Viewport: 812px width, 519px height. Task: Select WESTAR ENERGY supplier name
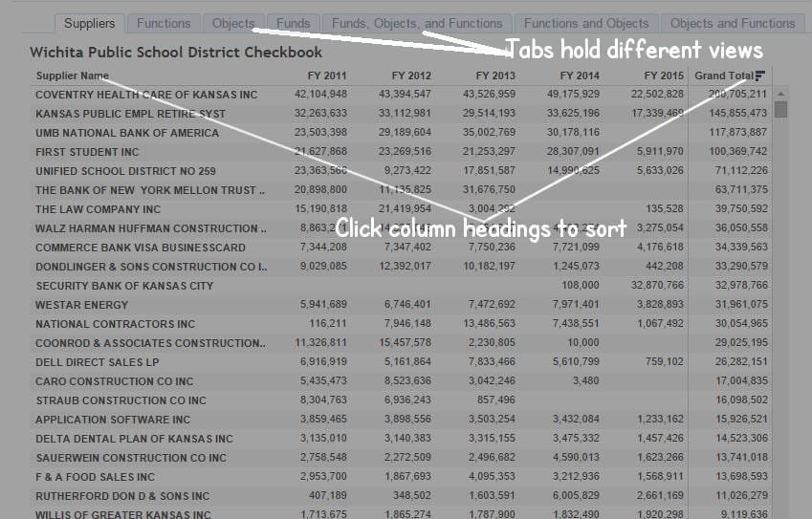click(x=82, y=305)
